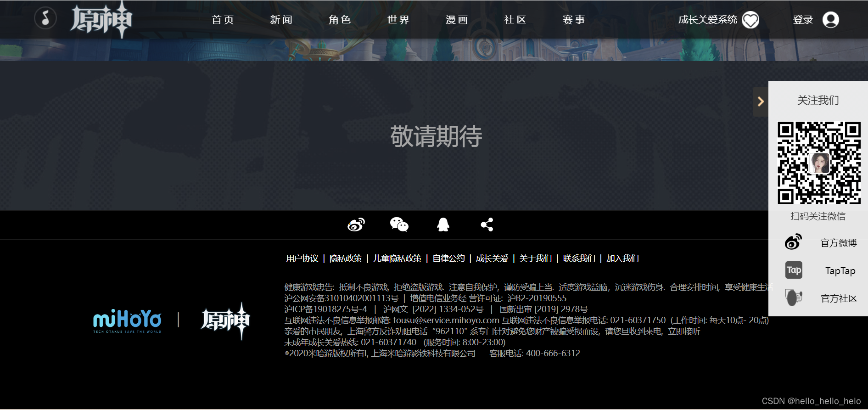Click 沪ICP备19018275号-4 text
The image size is (868, 410).
click(326, 309)
